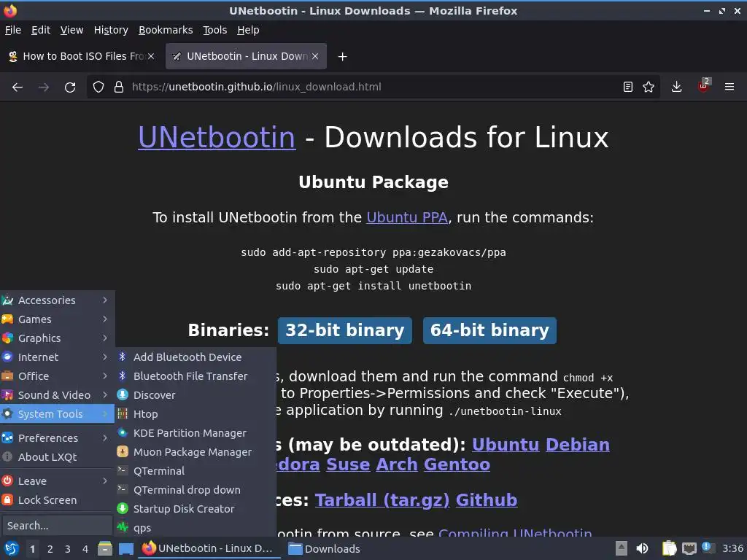Toggle reader view icon in address bar
This screenshot has width=747, height=560.
tap(628, 87)
